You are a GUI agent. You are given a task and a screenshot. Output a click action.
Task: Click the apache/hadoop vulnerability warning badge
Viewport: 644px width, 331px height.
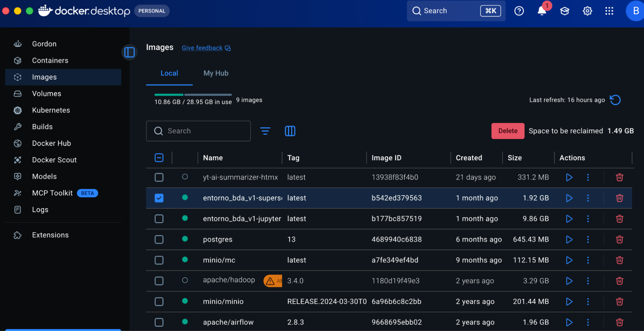click(x=273, y=281)
